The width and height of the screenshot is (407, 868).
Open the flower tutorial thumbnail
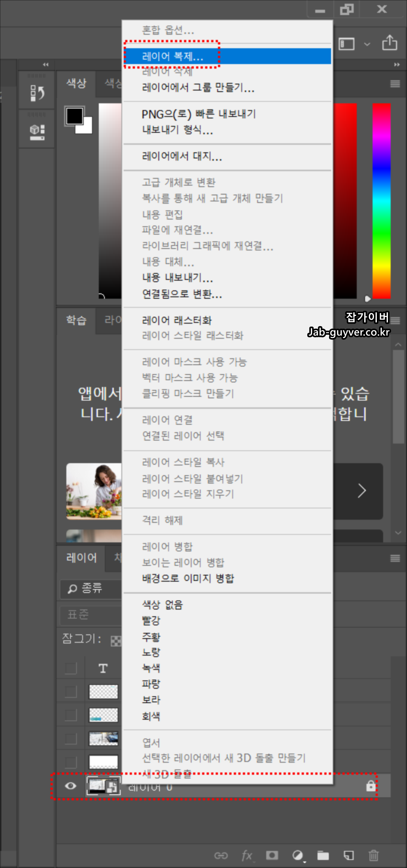pyautogui.click(x=94, y=491)
